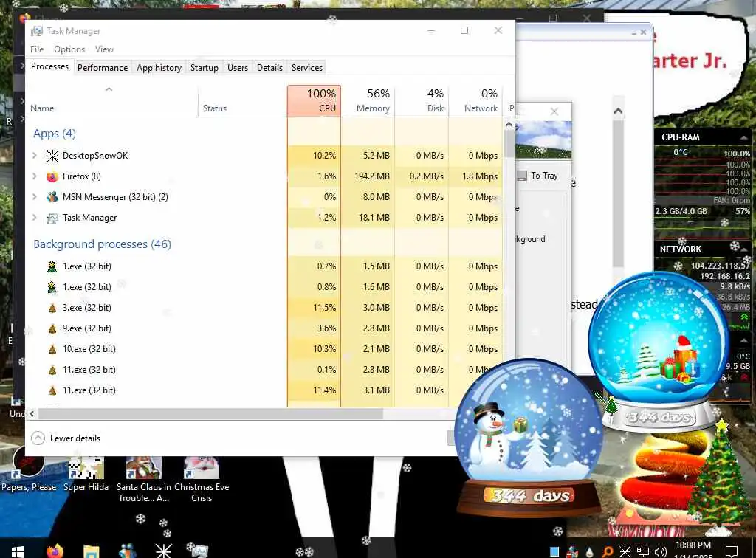Click the DesktopSnowOK taskbar snowflake icon
Viewport: 756px width, 558px height.
click(x=163, y=551)
